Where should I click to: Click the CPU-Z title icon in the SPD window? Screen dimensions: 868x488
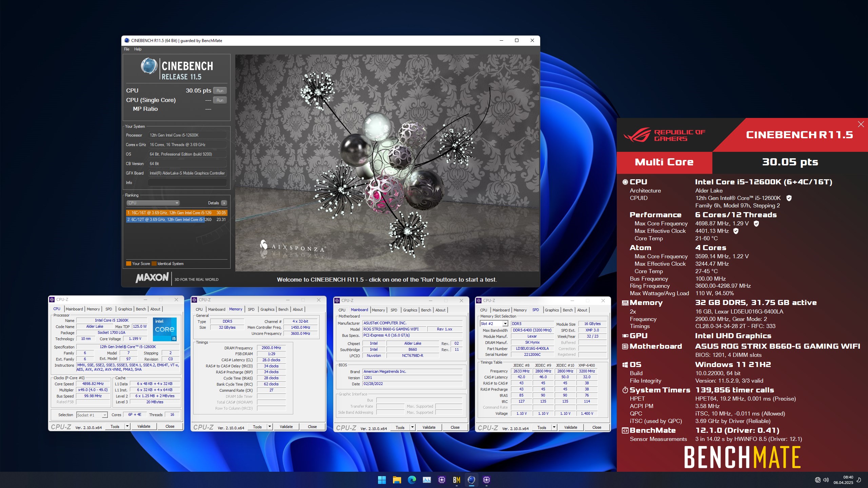[x=479, y=301]
